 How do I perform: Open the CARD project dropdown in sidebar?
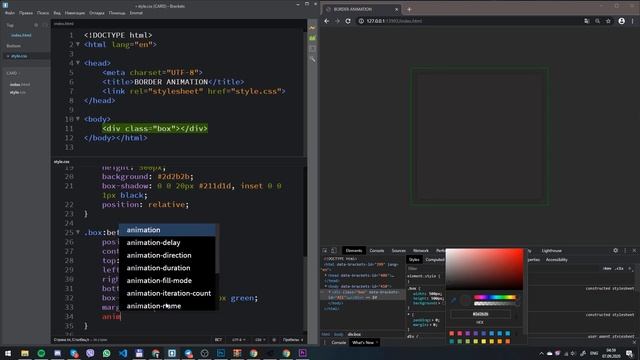coord(13,73)
